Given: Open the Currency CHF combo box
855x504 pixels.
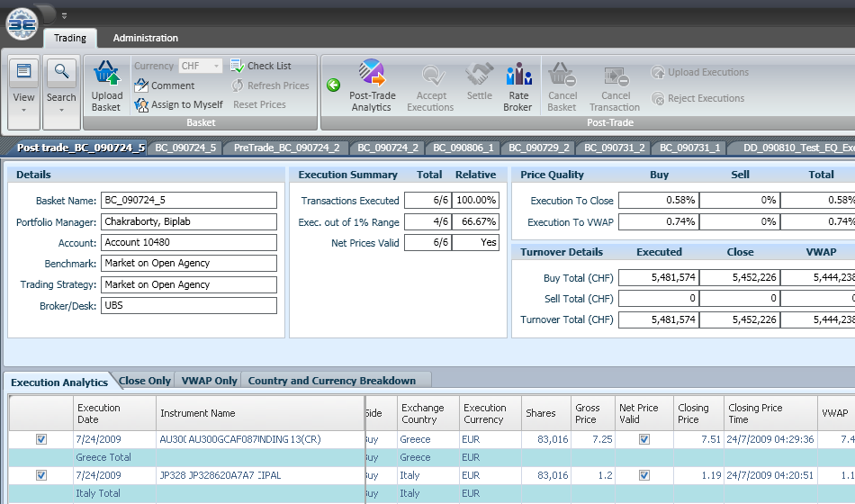Looking at the screenshot, I should [x=200, y=66].
